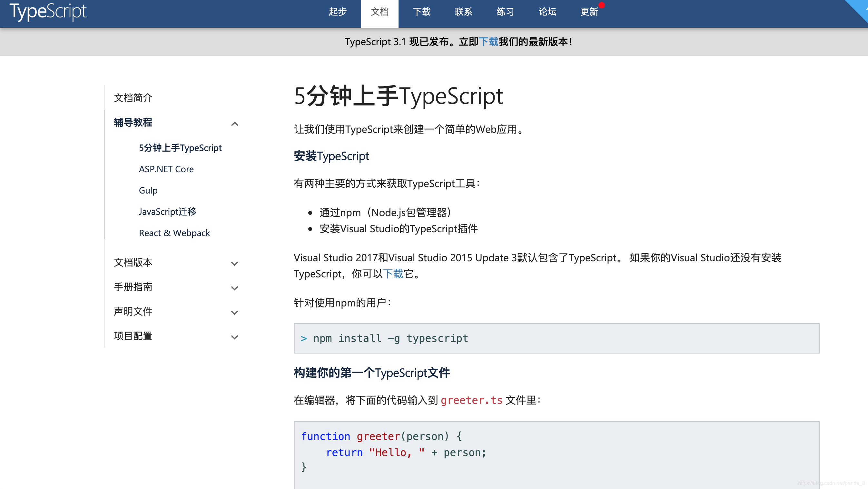Expand the 项目配置 chevron
Viewport: 868px width, 489px height.
pyautogui.click(x=235, y=337)
